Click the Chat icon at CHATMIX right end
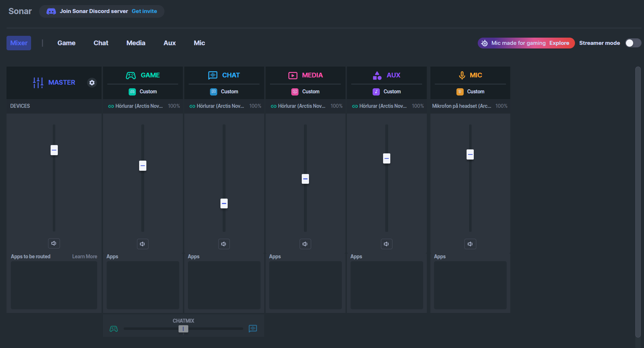 pyautogui.click(x=253, y=328)
